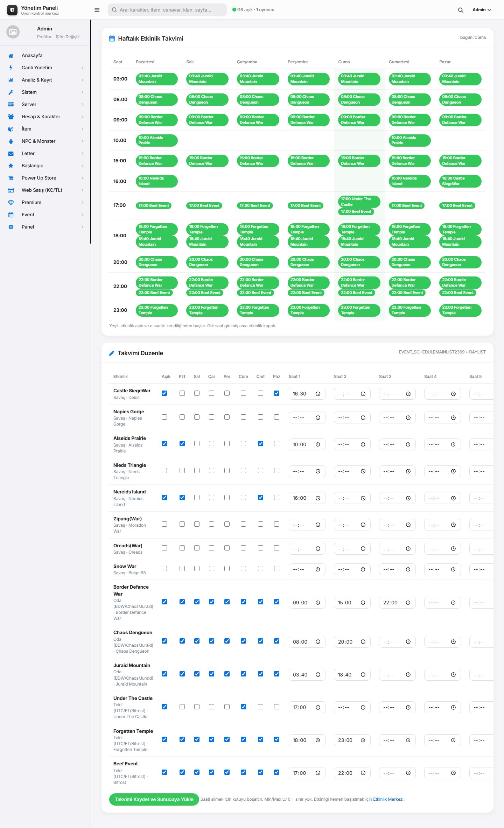Click the Power Up Store cart icon

(11, 178)
